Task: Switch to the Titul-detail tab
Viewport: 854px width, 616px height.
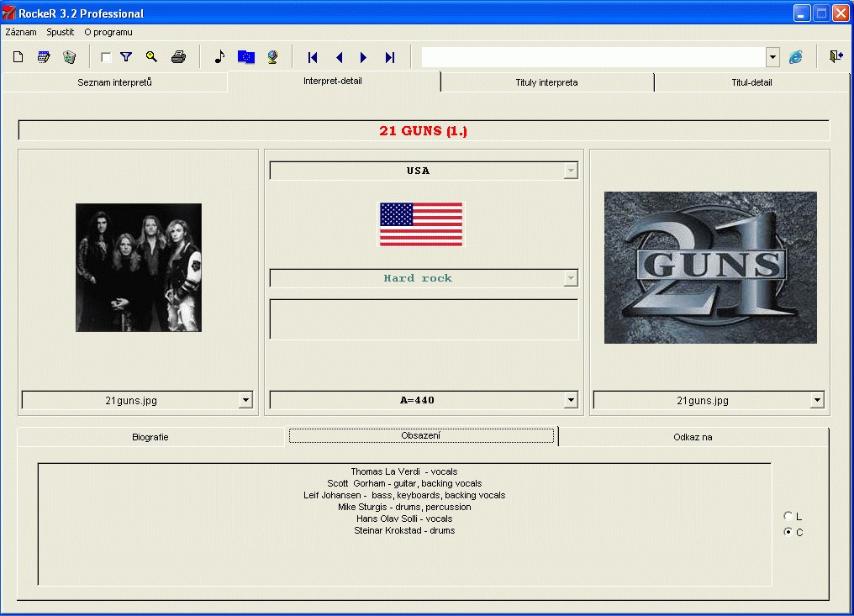Action: pos(751,82)
